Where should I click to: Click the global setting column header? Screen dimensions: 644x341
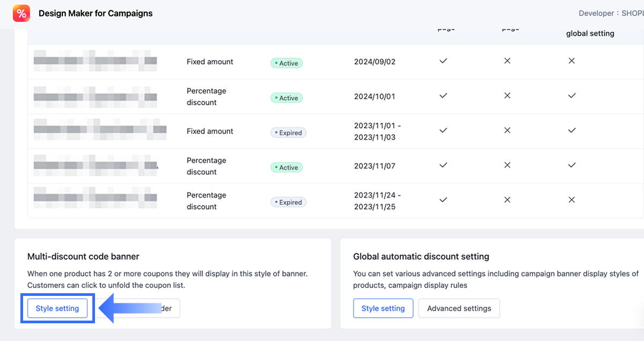(590, 33)
